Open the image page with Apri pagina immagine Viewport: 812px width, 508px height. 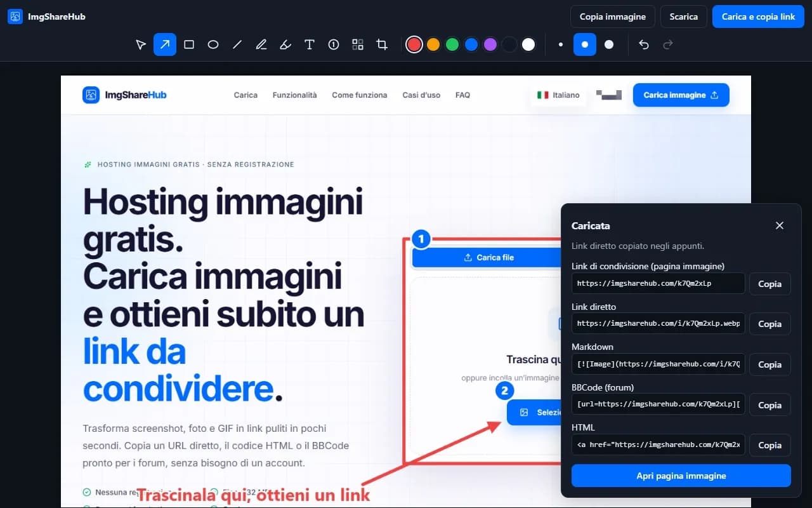point(681,476)
